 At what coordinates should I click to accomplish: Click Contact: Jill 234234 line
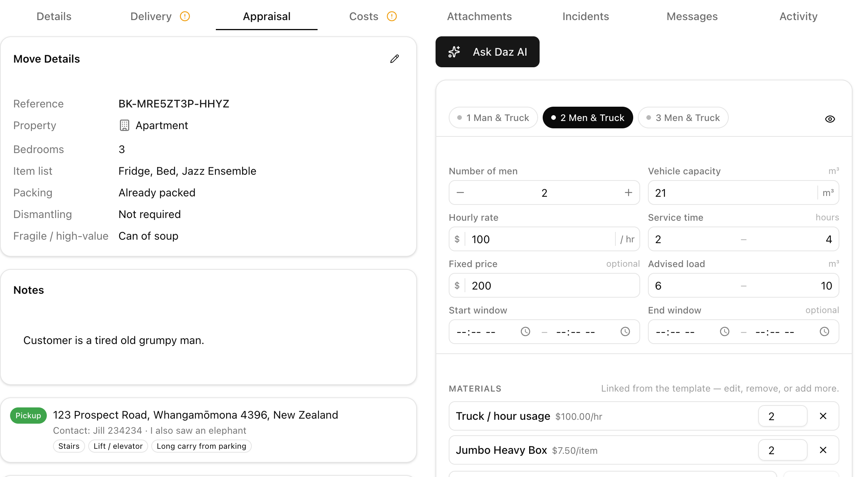tap(150, 431)
